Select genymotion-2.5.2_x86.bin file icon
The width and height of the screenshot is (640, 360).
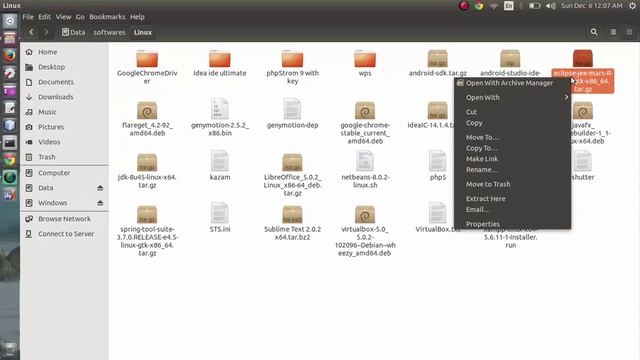[x=220, y=109]
